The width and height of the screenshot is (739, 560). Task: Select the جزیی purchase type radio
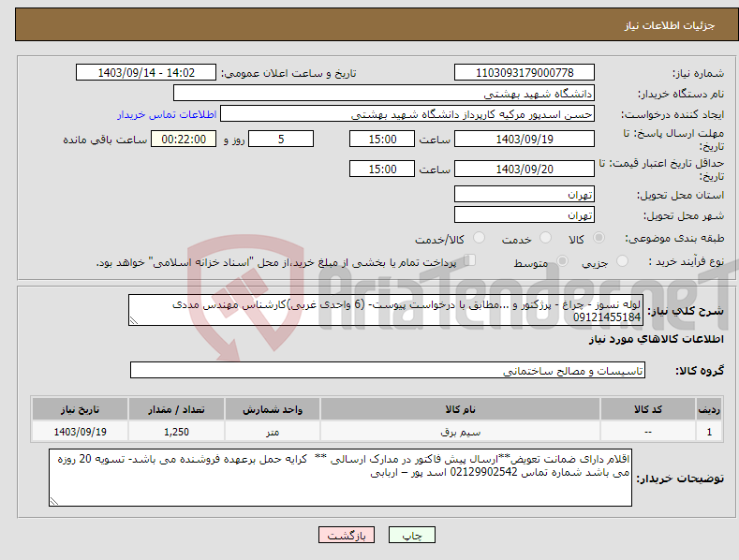tap(622, 261)
